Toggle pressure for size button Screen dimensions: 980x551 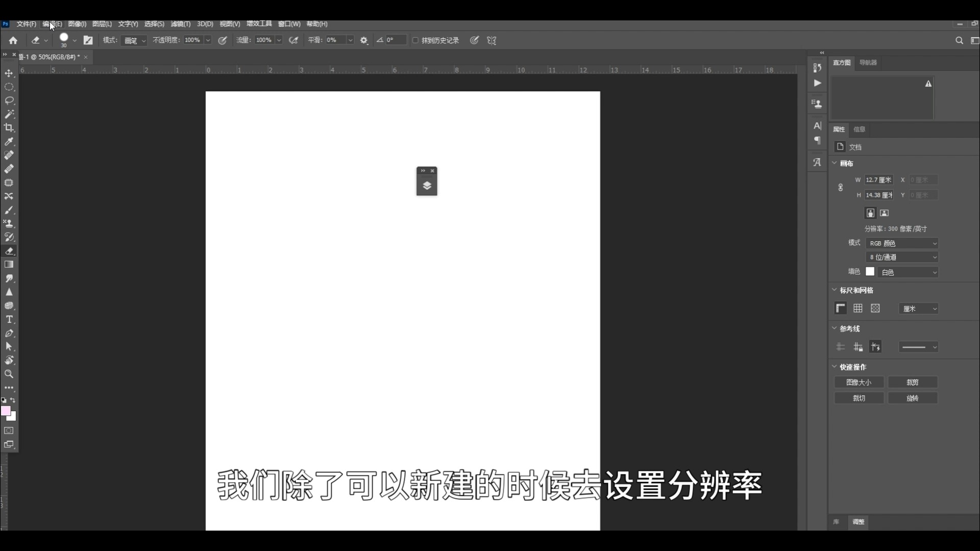(474, 40)
